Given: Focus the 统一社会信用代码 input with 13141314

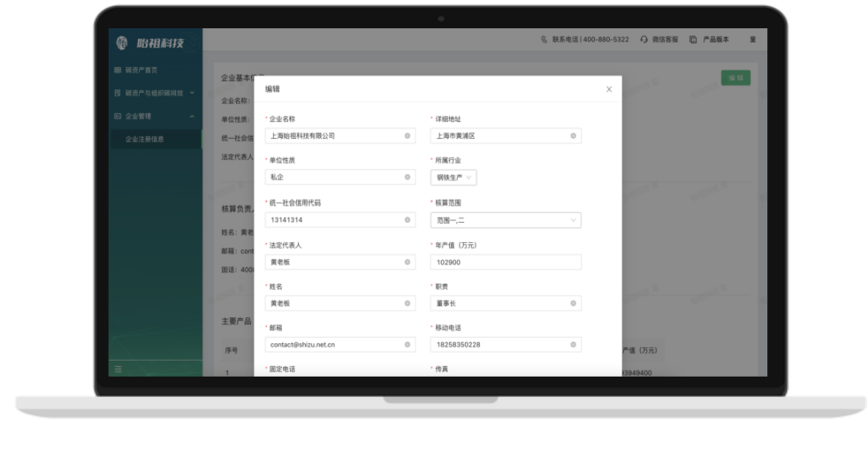Looking at the screenshot, I should pyautogui.click(x=340, y=220).
